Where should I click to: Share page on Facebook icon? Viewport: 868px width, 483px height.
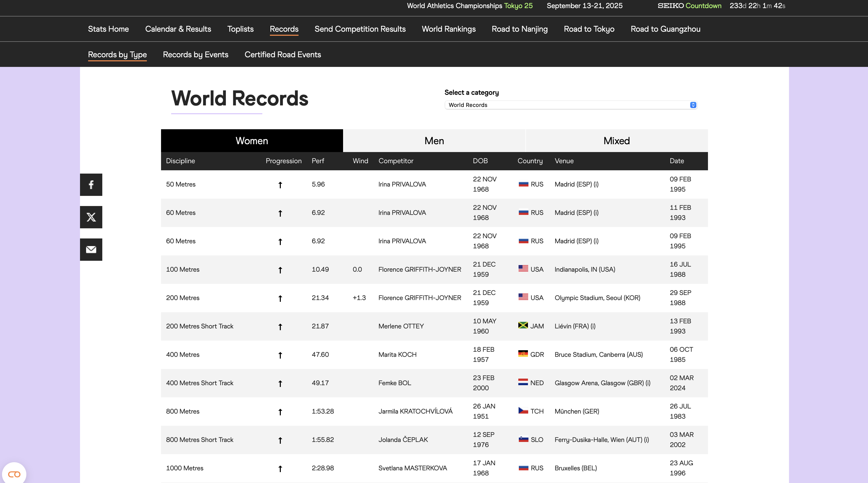91,184
